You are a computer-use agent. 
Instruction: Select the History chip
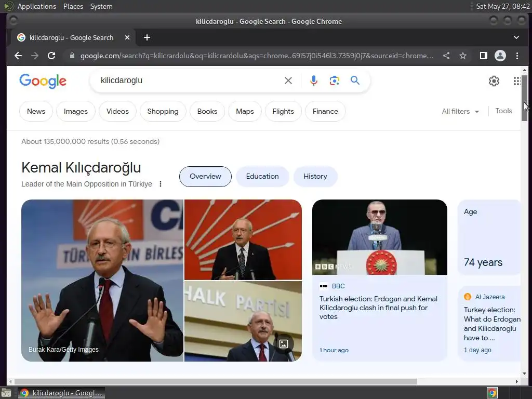pyautogui.click(x=315, y=177)
